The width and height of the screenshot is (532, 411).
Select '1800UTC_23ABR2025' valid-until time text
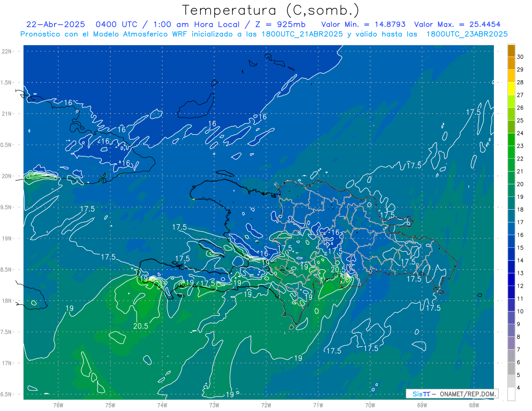[466, 34]
